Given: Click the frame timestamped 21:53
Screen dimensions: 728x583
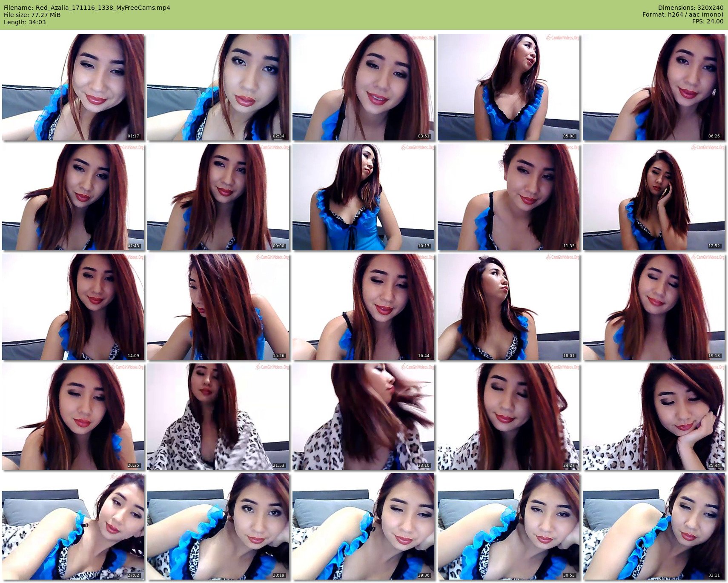Looking at the screenshot, I should 218,417.
